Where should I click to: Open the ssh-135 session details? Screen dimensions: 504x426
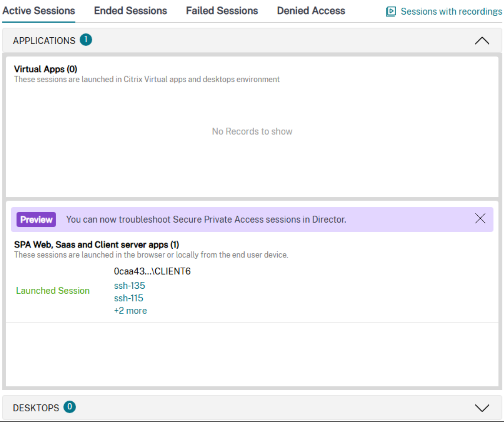pos(129,285)
